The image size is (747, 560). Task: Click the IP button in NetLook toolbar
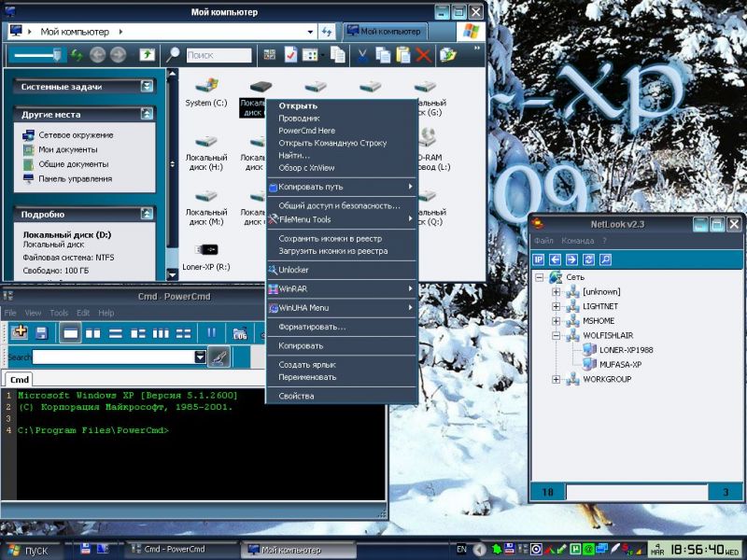[539, 259]
